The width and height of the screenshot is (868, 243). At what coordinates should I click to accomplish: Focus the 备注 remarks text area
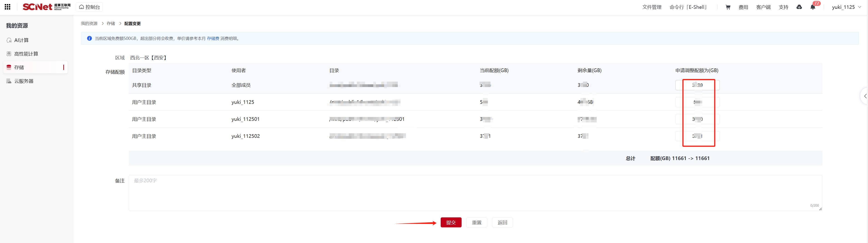[475, 193]
